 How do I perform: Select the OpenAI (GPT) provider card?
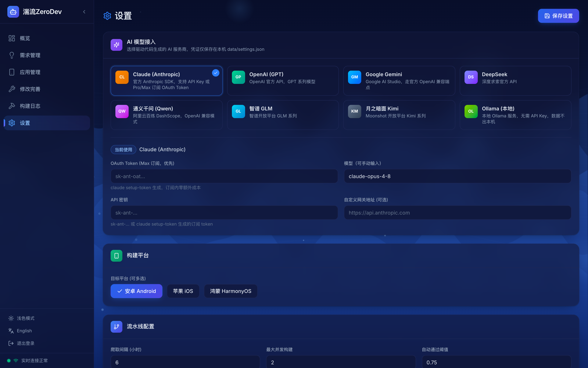tap(283, 81)
